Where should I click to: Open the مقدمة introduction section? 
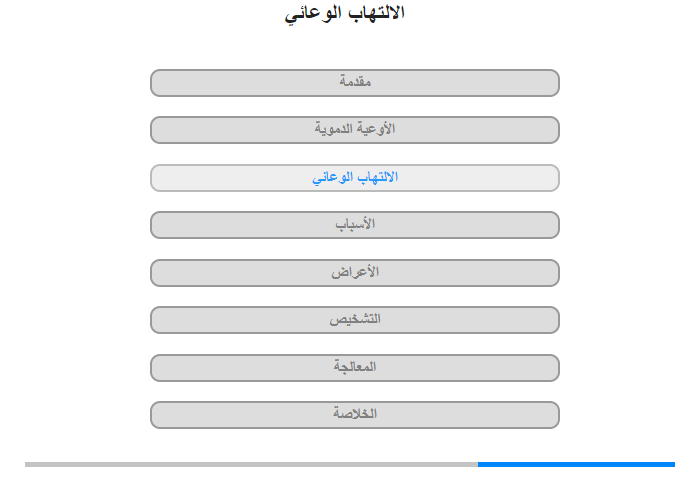click(355, 83)
